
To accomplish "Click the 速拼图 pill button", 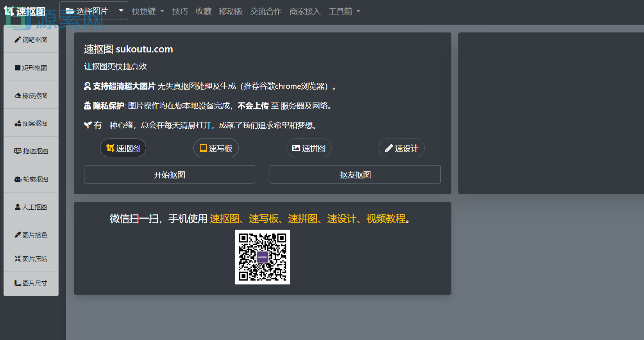I will (309, 148).
